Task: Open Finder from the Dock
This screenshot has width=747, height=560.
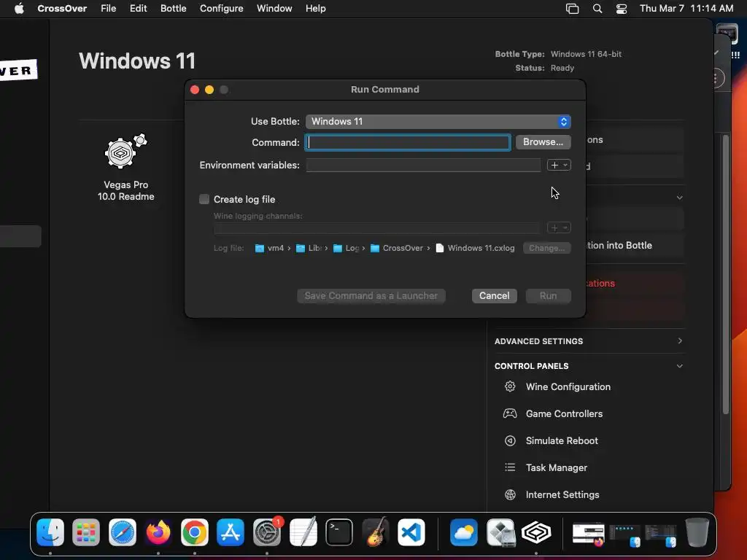Action: pos(50,532)
